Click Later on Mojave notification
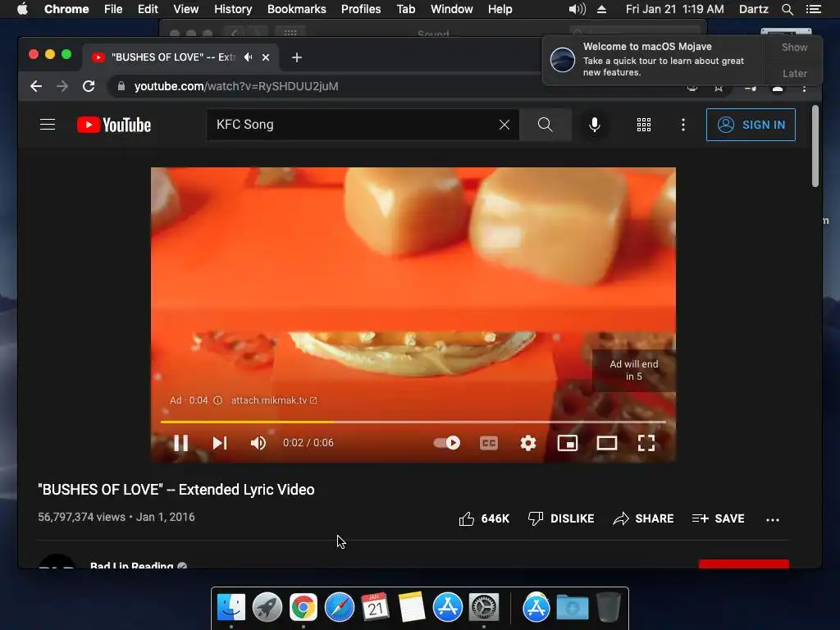This screenshot has height=630, width=840. [794, 73]
